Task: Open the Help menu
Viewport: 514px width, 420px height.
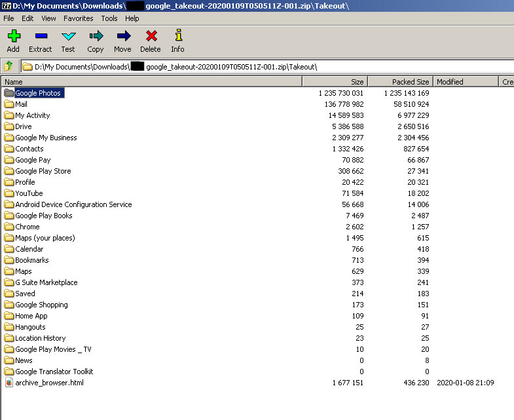Action: pyautogui.click(x=132, y=18)
